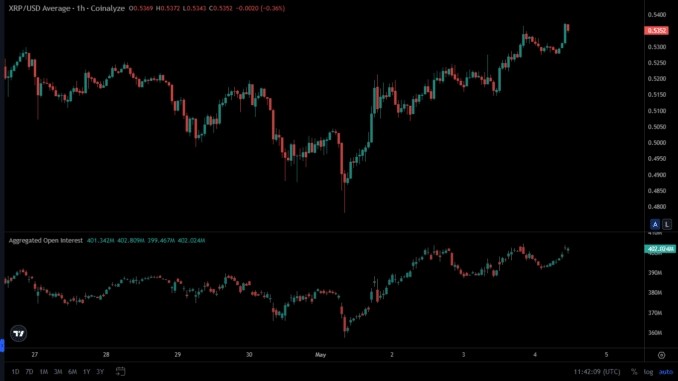Click the 27 date label on time axis

35,355
